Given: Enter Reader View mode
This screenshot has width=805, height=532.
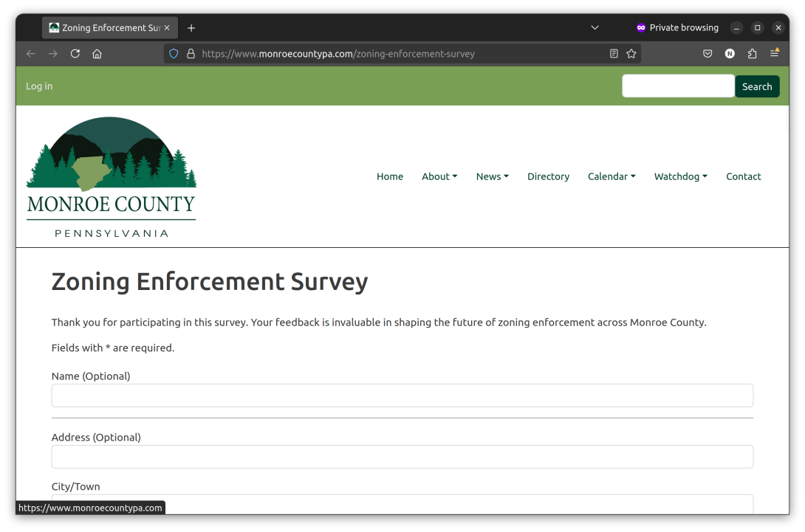Looking at the screenshot, I should [x=614, y=53].
